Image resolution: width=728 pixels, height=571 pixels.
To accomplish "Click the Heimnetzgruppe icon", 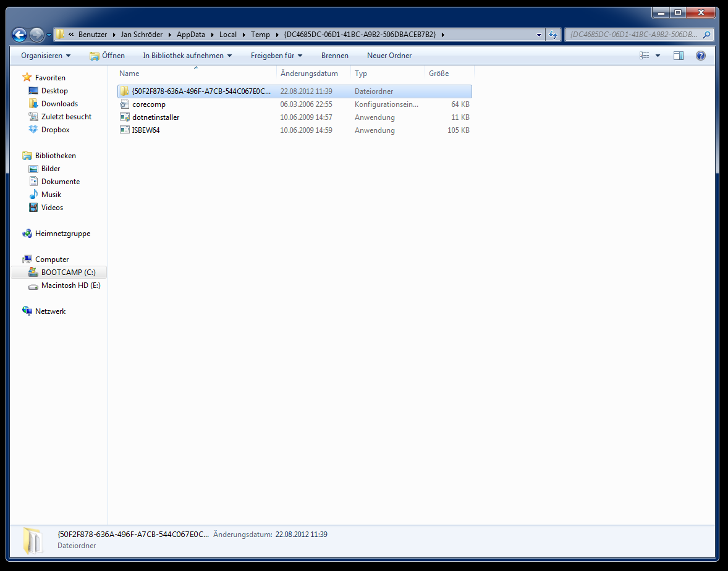I will click(27, 234).
